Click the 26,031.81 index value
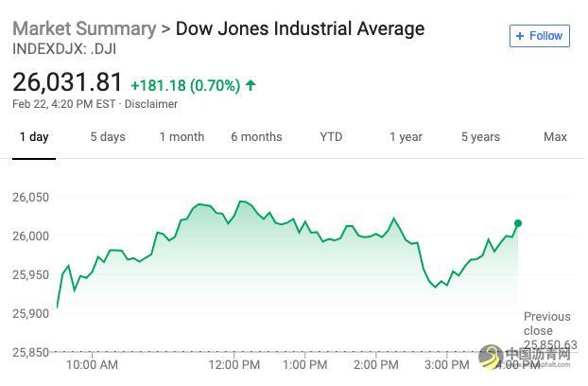This screenshot has height=386, width=588. (x=68, y=83)
